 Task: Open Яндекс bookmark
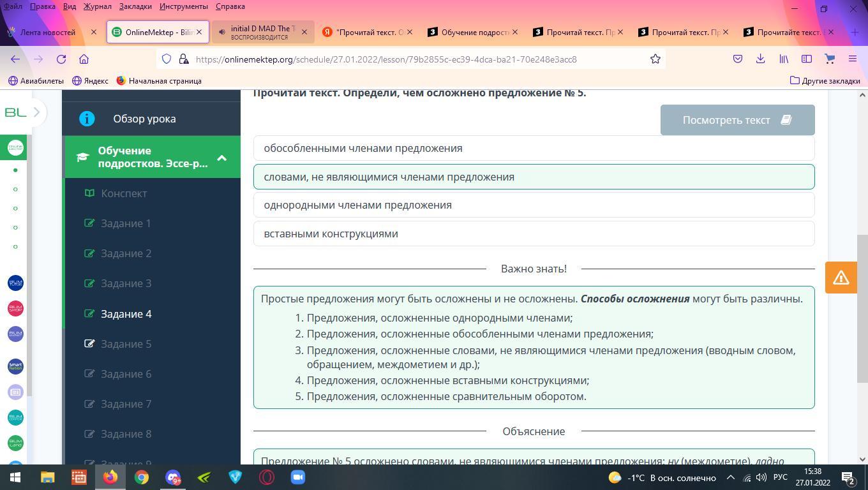(x=90, y=81)
